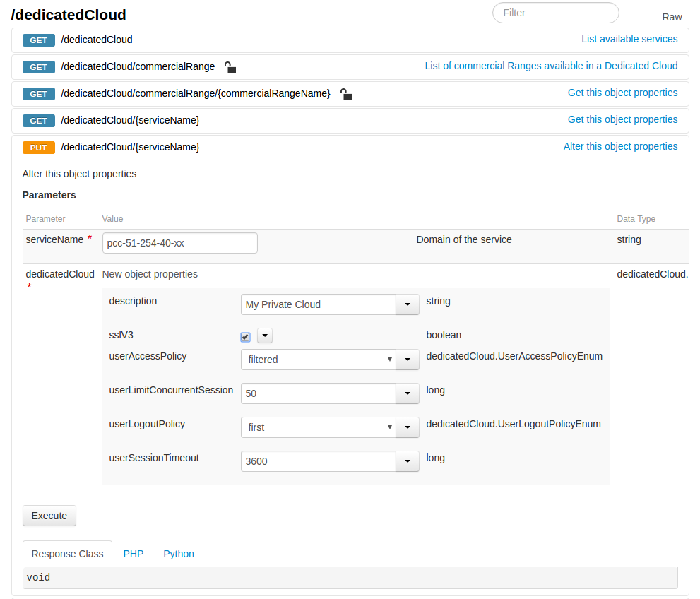Open the userAccessPolicy select showing filtered

pyautogui.click(x=318, y=360)
